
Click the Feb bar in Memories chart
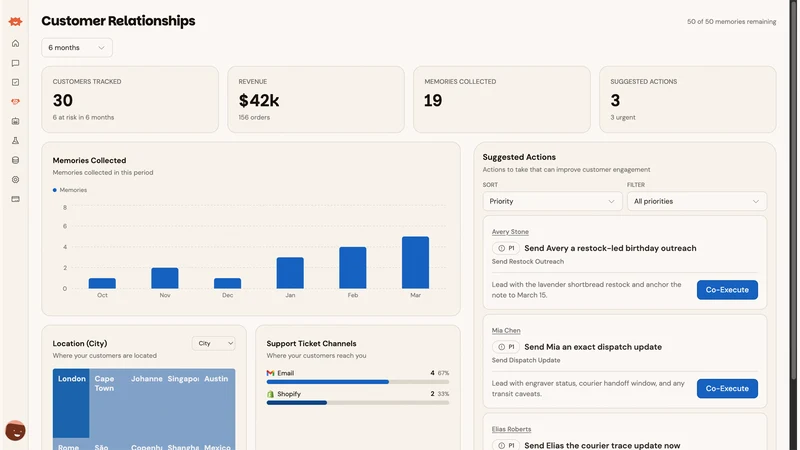pos(353,268)
